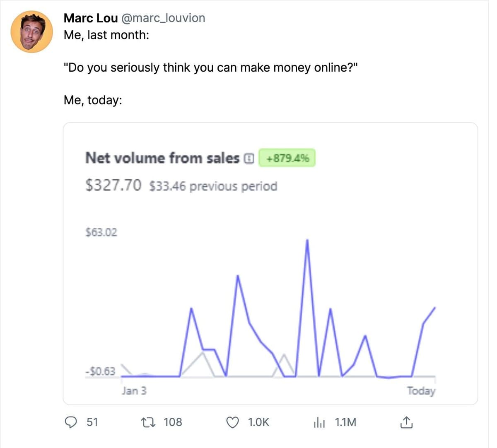Click the share upload icon
This screenshot has height=448, width=497.
406,422
